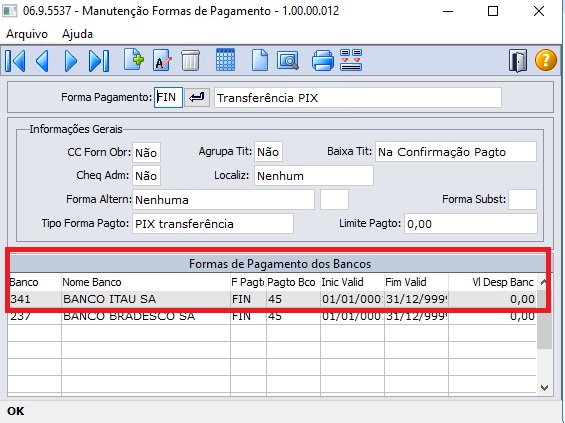
Task: Open the list parameters icon
Action: pyautogui.click(x=351, y=60)
